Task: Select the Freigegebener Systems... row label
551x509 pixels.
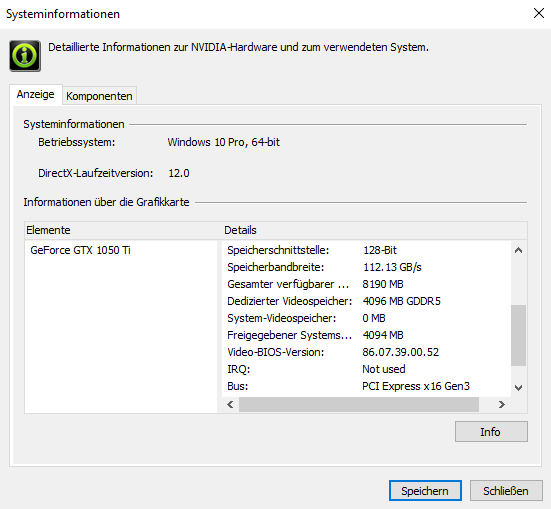Action: tap(290, 335)
